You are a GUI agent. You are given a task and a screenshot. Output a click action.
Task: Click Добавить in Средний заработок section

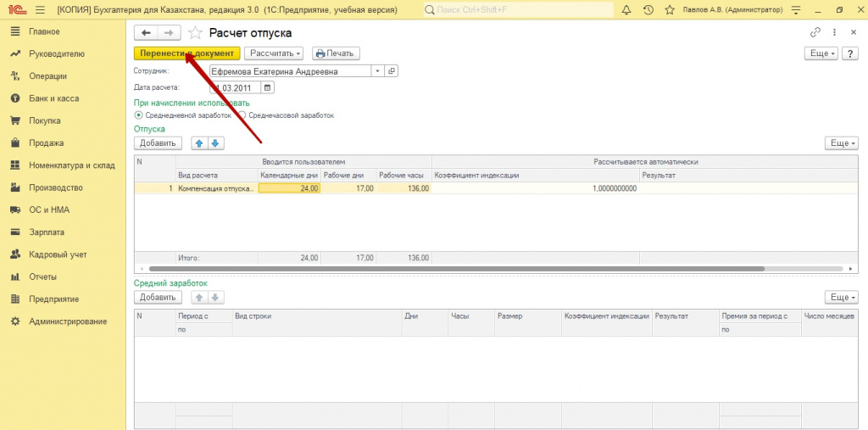[x=158, y=298]
